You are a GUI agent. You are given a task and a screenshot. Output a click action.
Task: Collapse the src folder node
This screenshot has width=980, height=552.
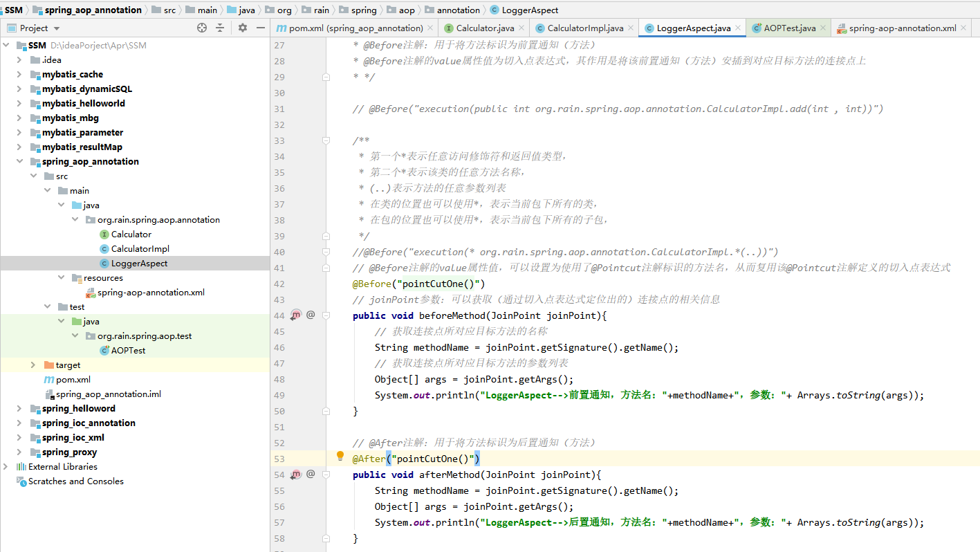(34, 176)
